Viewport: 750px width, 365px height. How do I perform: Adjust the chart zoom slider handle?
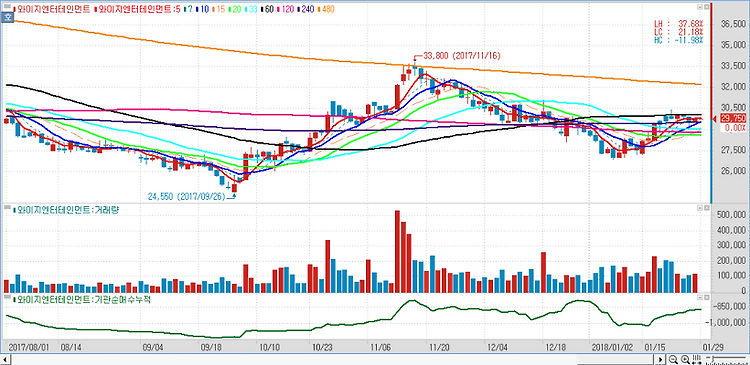[713, 358]
